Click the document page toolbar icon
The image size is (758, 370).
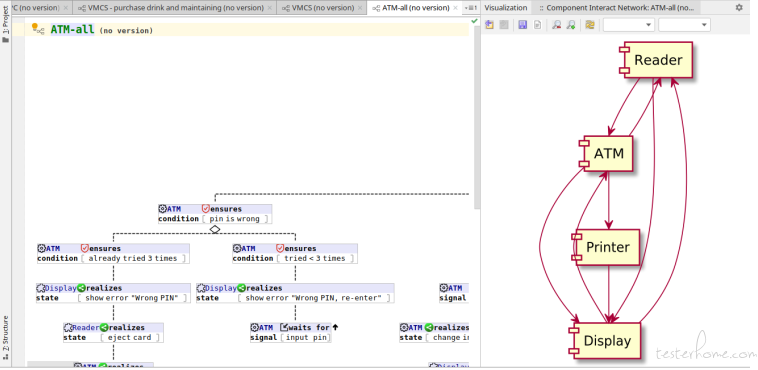[537, 25]
